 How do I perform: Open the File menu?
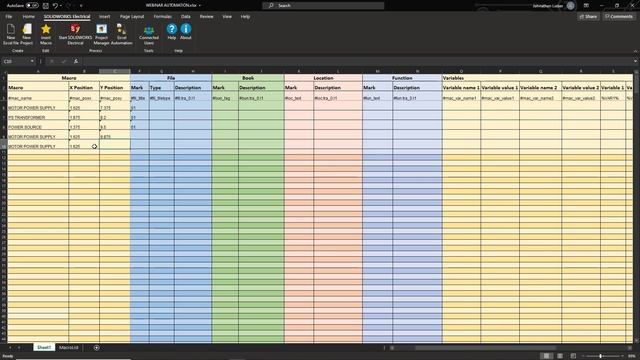[9, 17]
